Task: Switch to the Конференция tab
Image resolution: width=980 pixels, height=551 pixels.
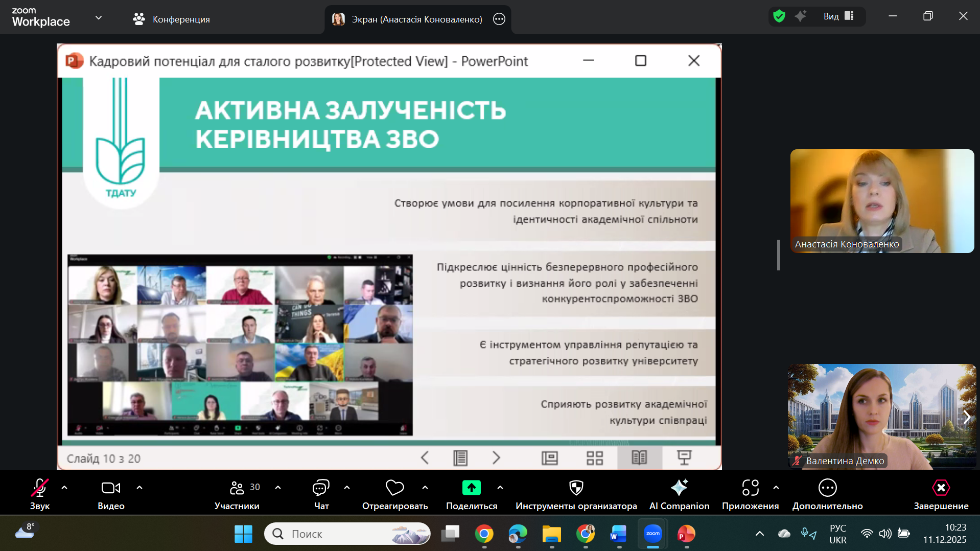Action: pyautogui.click(x=172, y=19)
